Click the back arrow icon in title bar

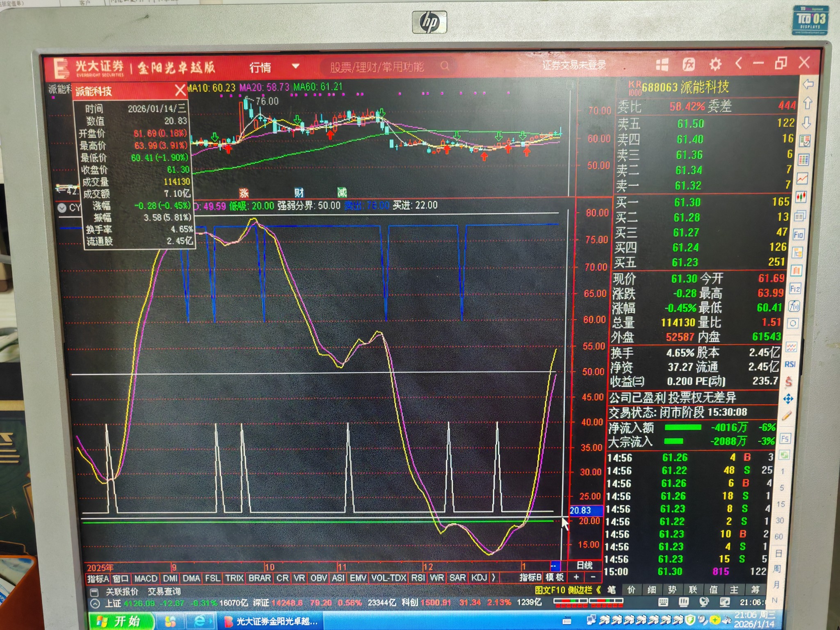coord(739,64)
